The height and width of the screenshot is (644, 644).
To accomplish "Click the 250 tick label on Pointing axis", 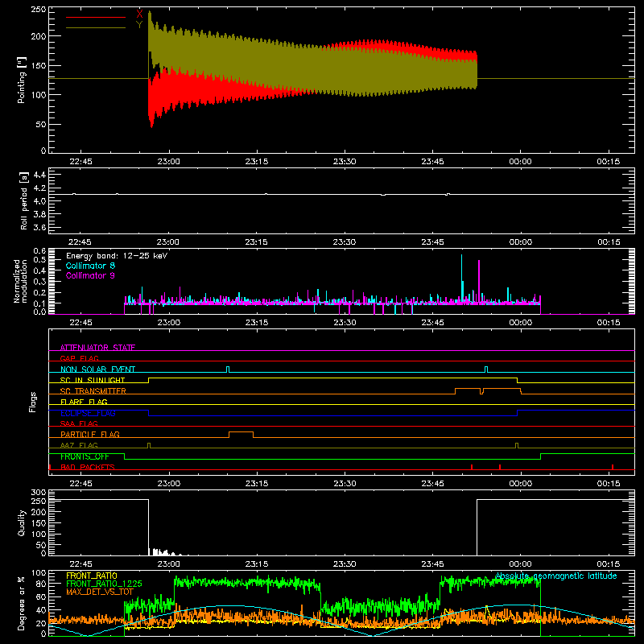I will [x=39, y=9].
